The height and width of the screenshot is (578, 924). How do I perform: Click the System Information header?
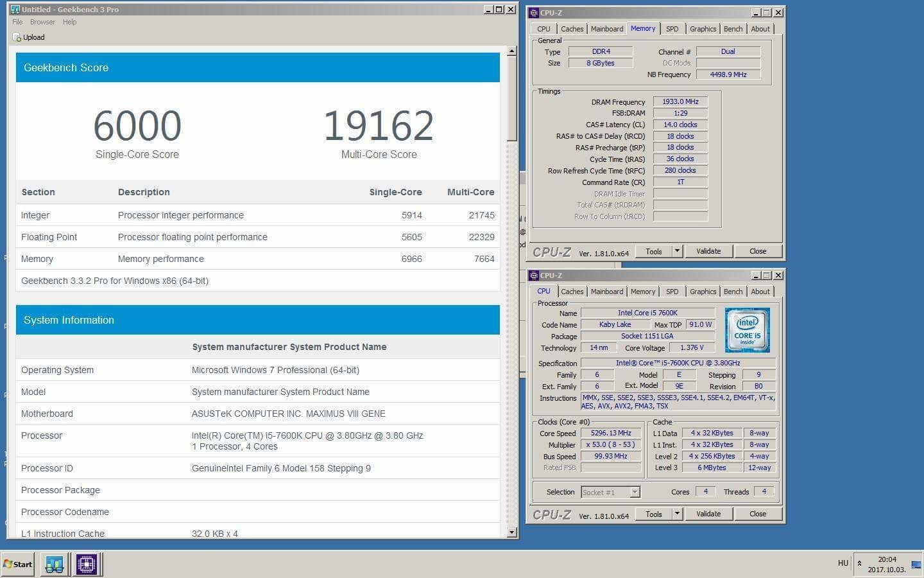pyautogui.click(x=258, y=320)
